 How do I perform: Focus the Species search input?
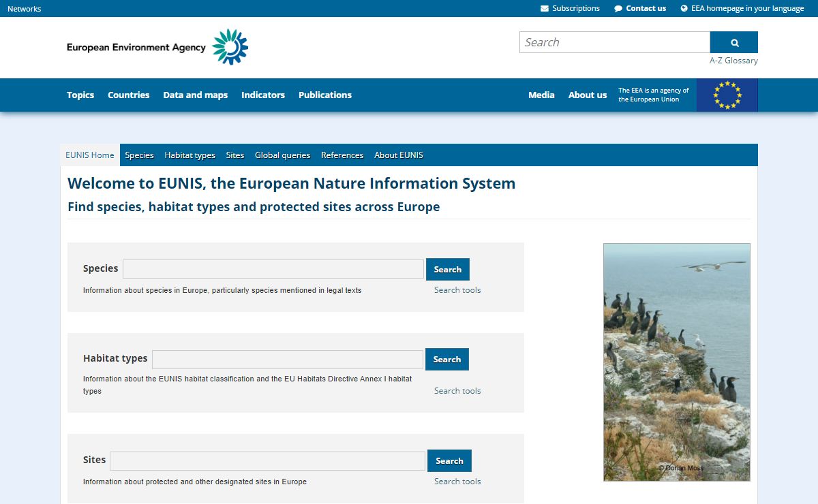click(273, 269)
